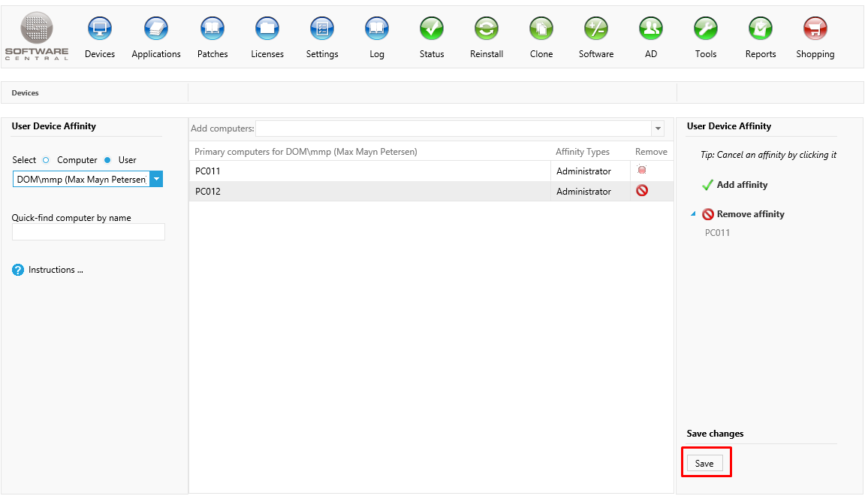Open the Shopping cart icon
Image resolution: width=868 pixels, height=499 pixels.
[815, 30]
